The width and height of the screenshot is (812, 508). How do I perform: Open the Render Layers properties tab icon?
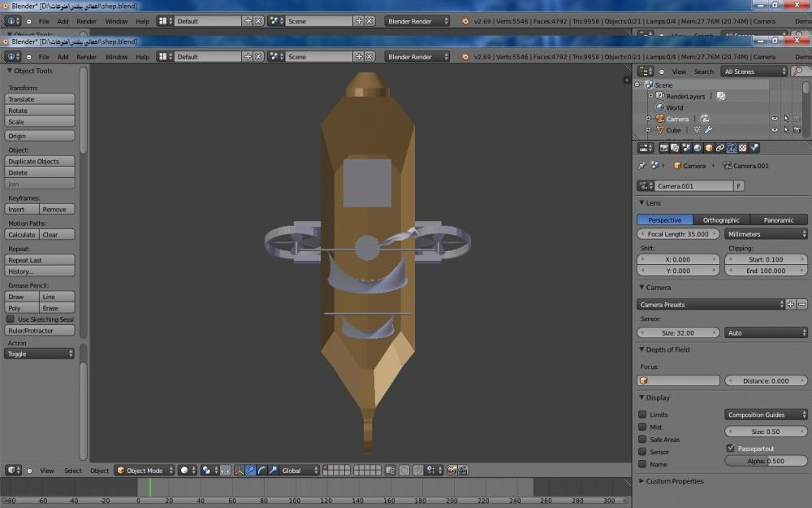coord(675,148)
